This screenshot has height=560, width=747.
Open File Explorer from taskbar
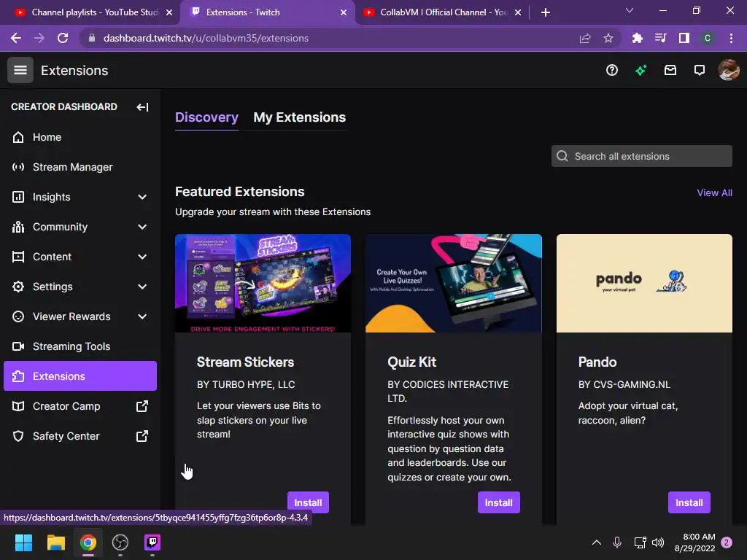55,542
